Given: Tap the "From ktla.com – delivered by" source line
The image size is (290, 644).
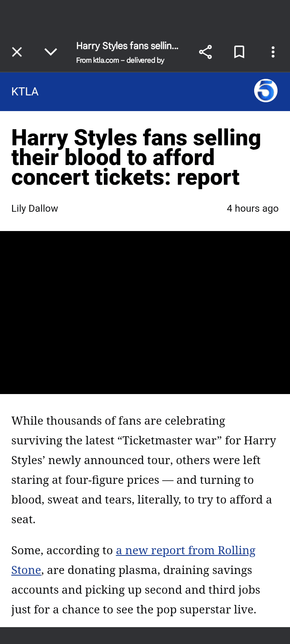Looking at the screenshot, I should (x=120, y=60).
